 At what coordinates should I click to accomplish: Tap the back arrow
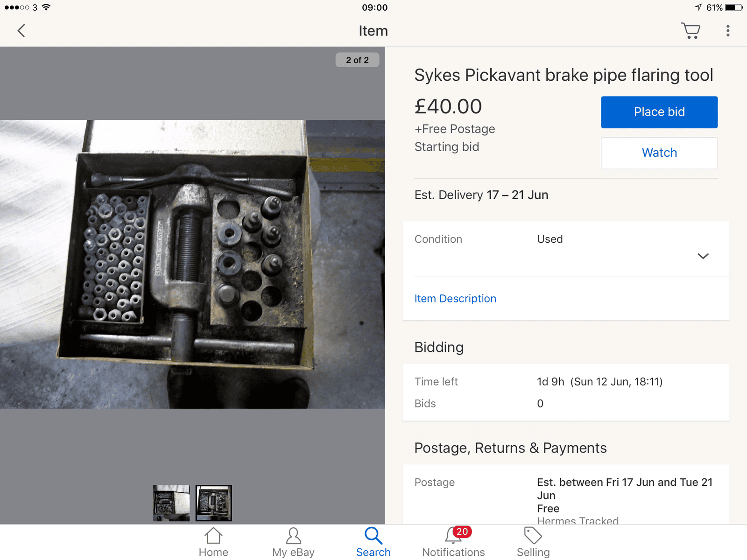pyautogui.click(x=21, y=31)
